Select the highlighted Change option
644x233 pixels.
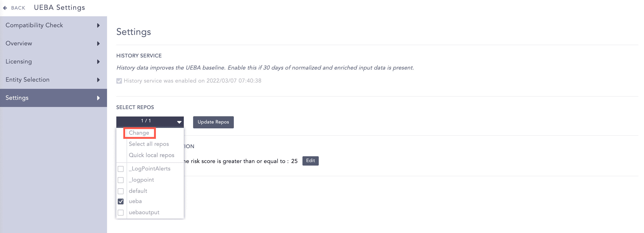tap(139, 133)
